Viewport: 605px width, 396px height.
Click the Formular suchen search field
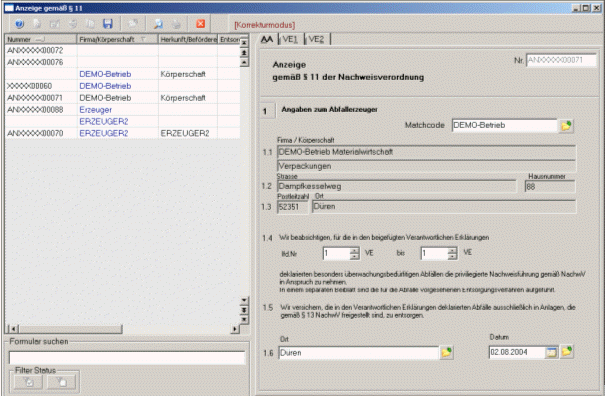click(x=127, y=358)
